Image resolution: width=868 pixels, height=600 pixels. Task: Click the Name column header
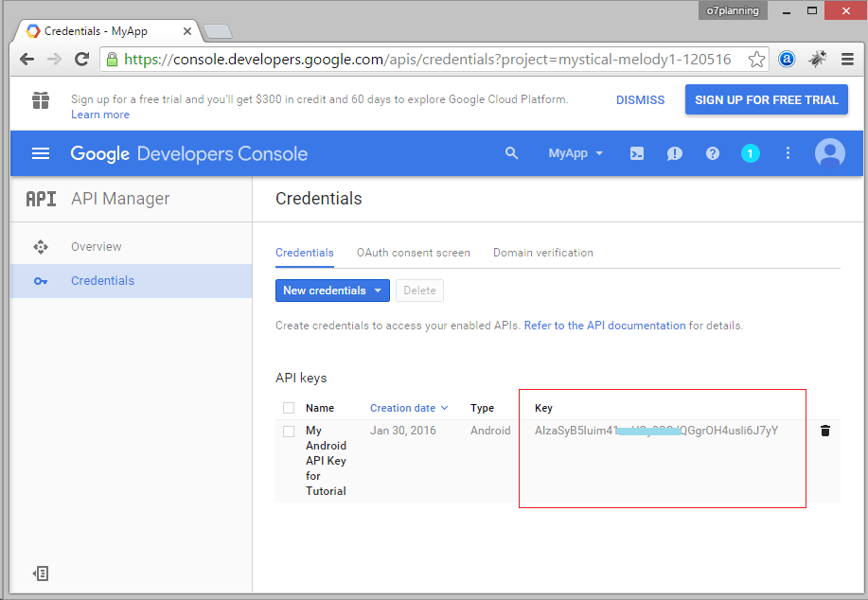320,408
